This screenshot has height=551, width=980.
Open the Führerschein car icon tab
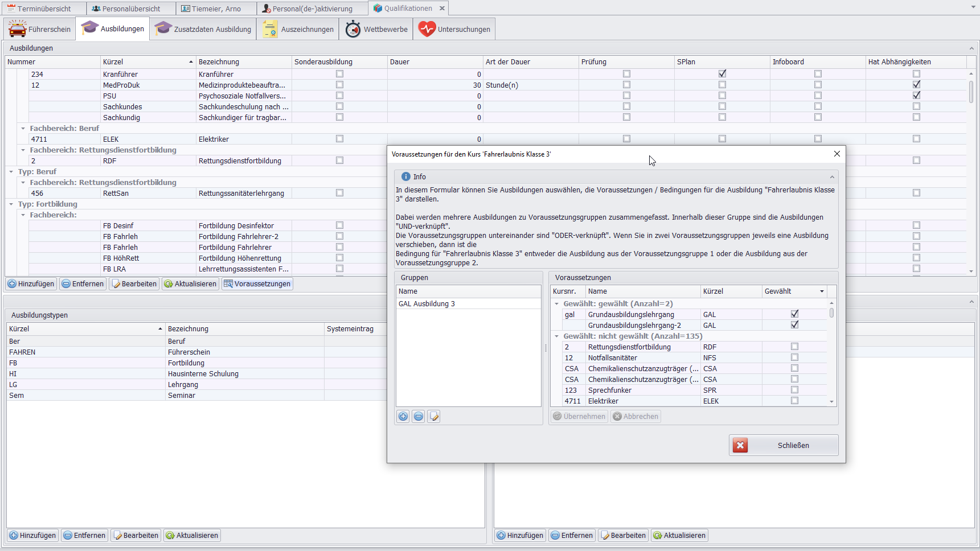(x=40, y=29)
